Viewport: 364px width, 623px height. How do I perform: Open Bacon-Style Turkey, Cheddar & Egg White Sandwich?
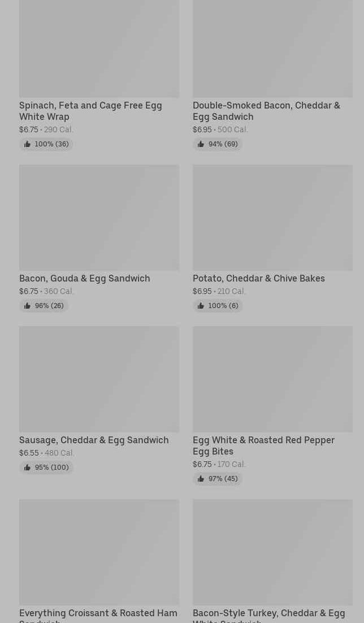[x=268, y=615]
